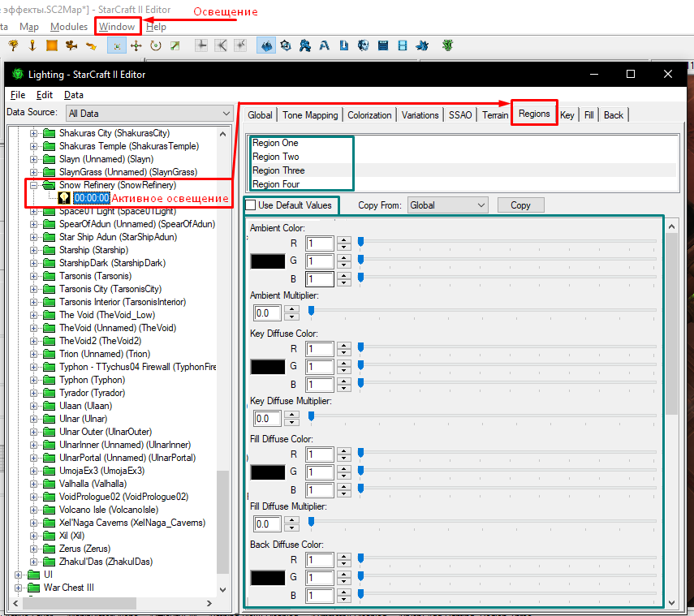The height and width of the screenshot is (616, 694).
Task: Click the Ambient Color black swatch
Action: 268,261
